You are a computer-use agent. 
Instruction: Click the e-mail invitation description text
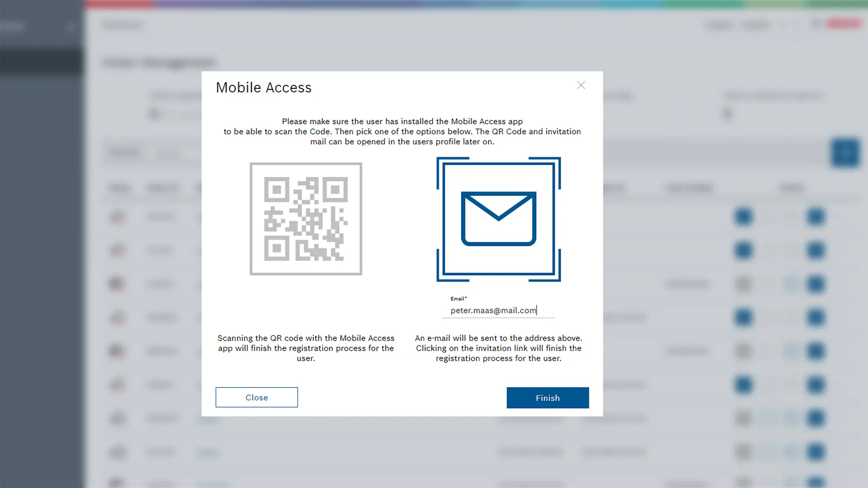[x=498, y=348]
